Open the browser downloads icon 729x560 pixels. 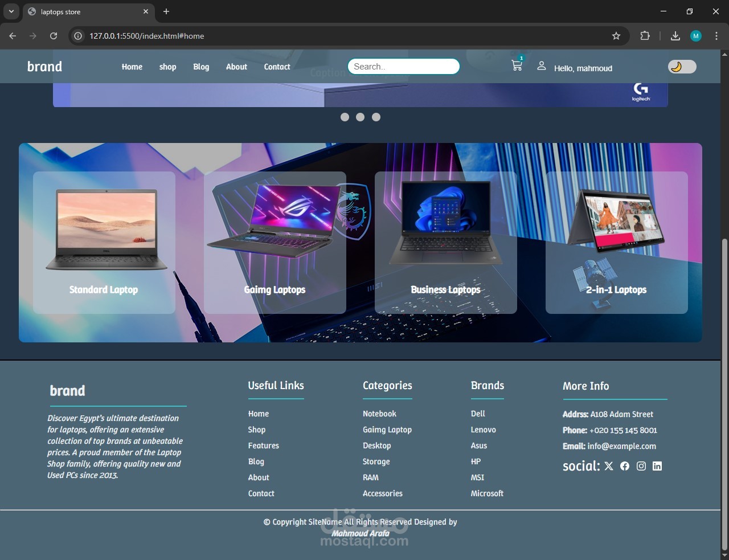tap(675, 36)
